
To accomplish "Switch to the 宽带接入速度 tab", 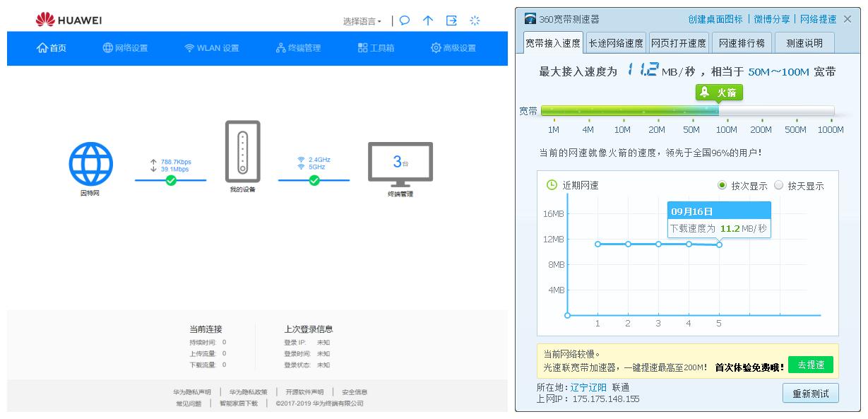I will 553,43.
